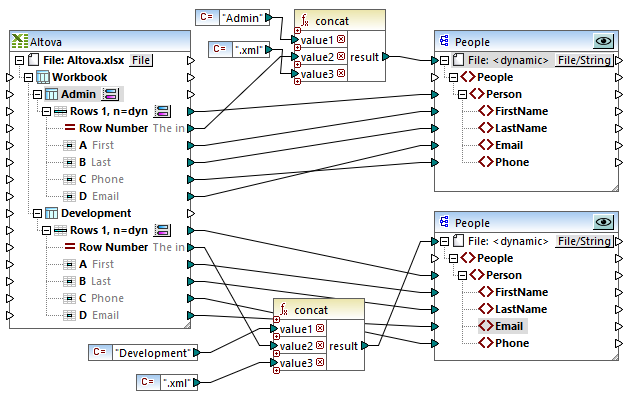Select Person element in top People
The width and height of the screenshot is (628, 399).
(x=504, y=94)
